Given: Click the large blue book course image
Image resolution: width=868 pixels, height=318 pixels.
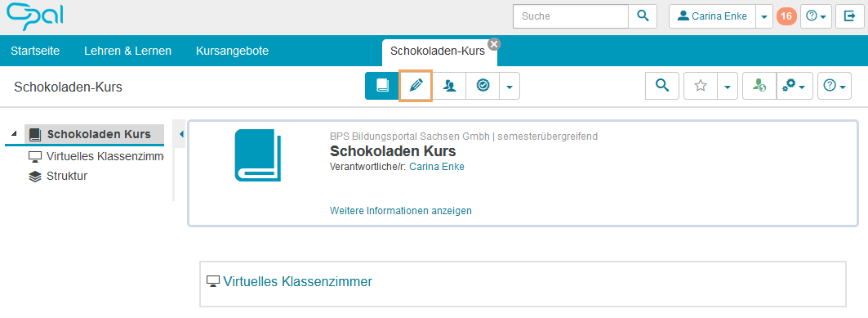Looking at the screenshot, I should click(258, 155).
